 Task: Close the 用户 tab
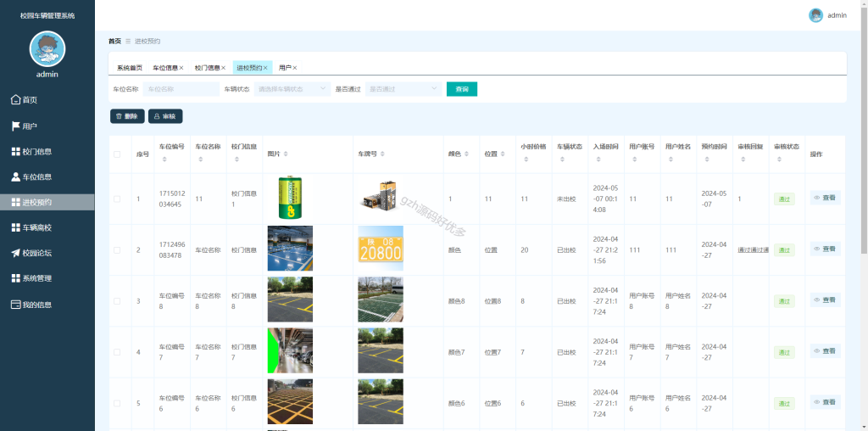[294, 68]
